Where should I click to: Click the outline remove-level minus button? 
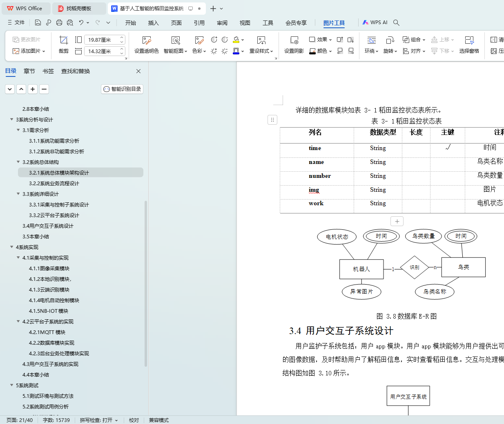(45, 89)
